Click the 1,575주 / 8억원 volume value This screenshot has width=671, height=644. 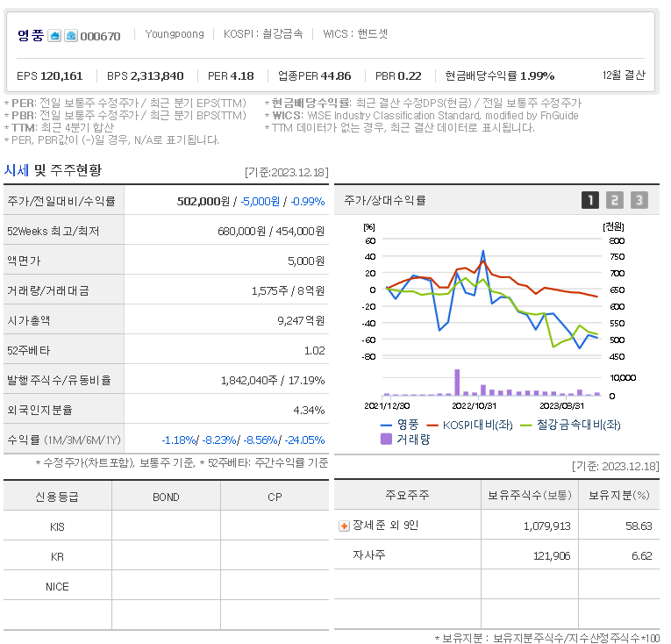tap(288, 290)
